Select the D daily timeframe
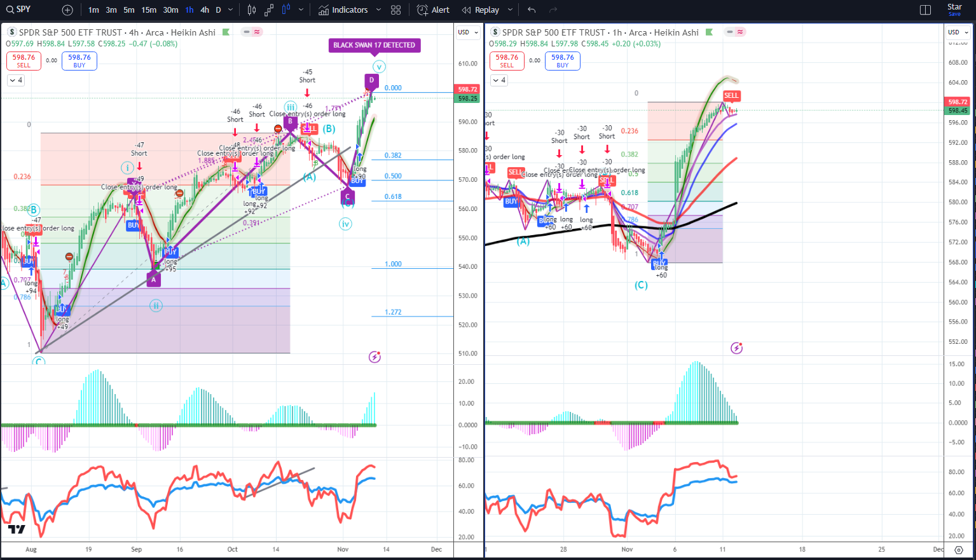Screen dimensions: 976x560 (218, 10)
